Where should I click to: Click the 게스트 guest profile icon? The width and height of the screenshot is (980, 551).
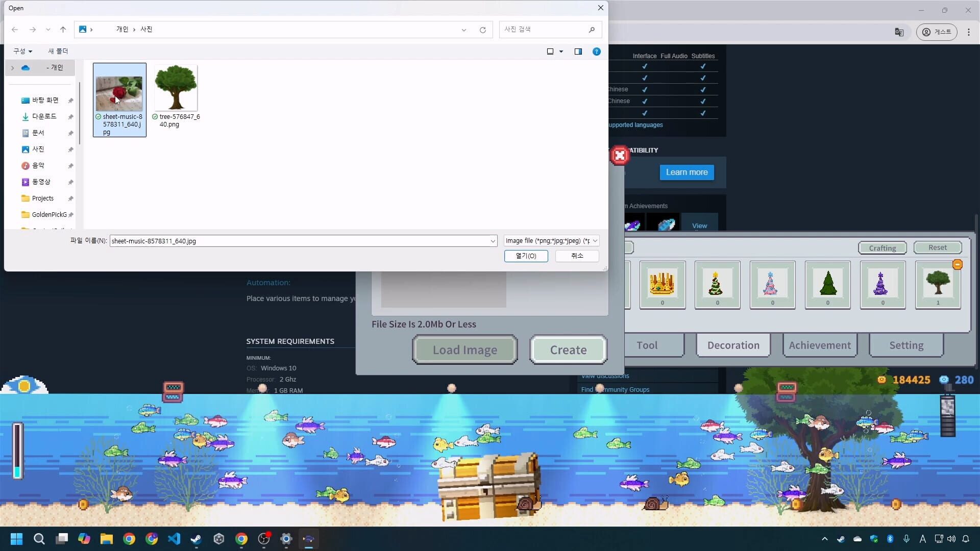tap(937, 32)
